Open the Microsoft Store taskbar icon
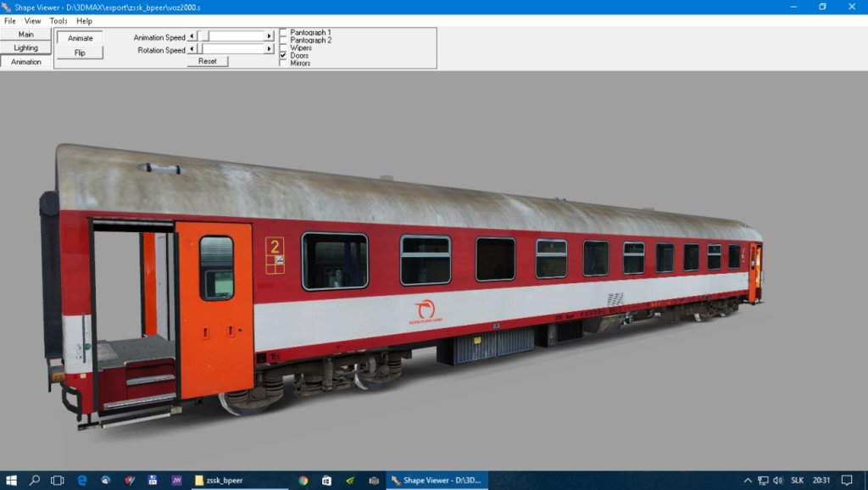 tap(326, 480)
